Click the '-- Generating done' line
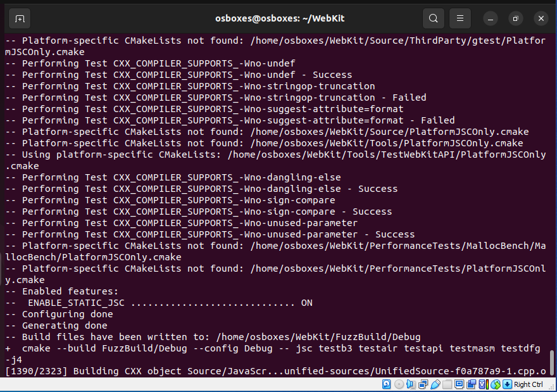This screenshot has width=557, height=392. click(56, 326)
